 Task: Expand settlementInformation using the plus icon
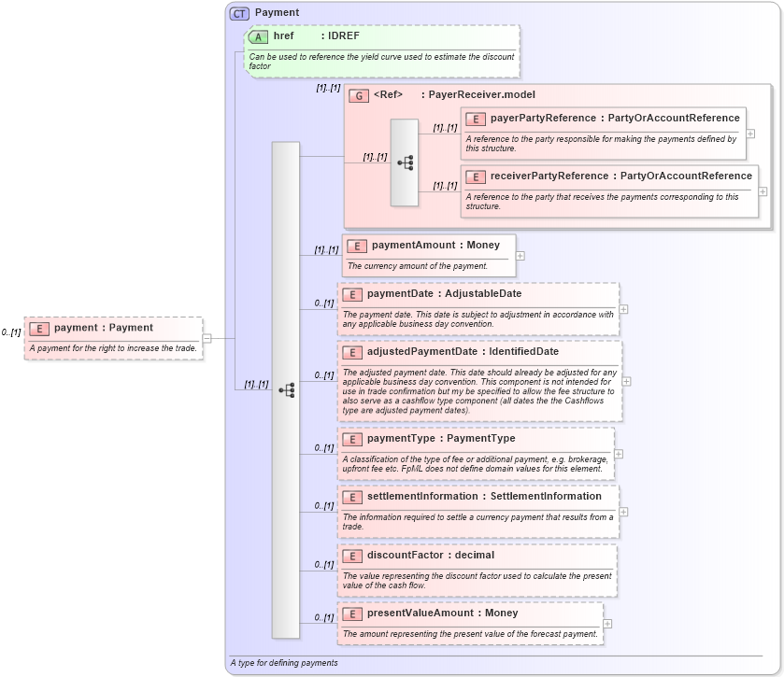click(625, 511)
